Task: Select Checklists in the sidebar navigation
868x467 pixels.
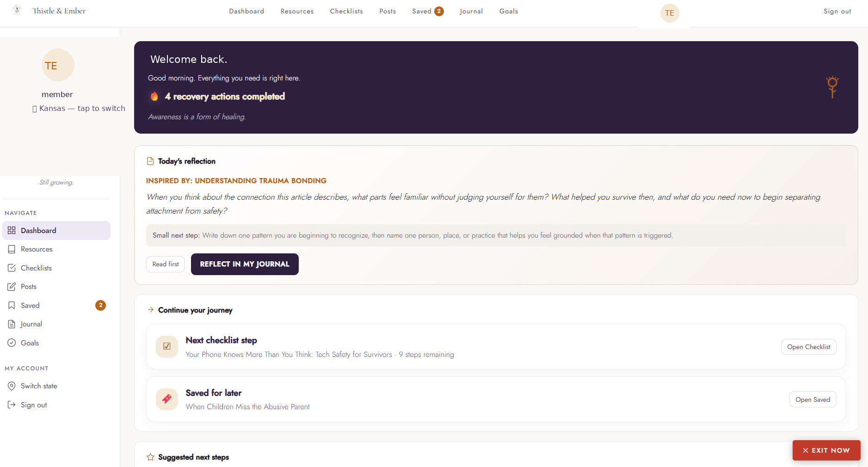Action: click(56, 268)
